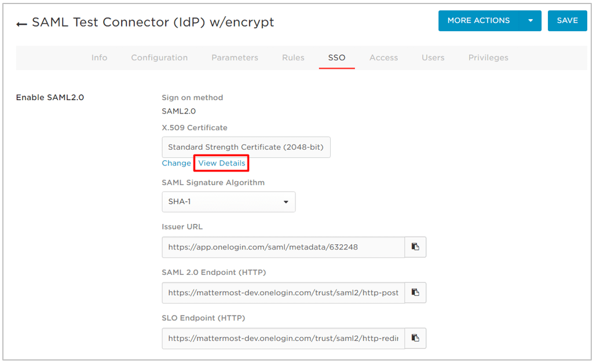Viewport: 593px width, 364px height.
Task: Switch to the Configuration tab
Action: [x=159, y=57]
